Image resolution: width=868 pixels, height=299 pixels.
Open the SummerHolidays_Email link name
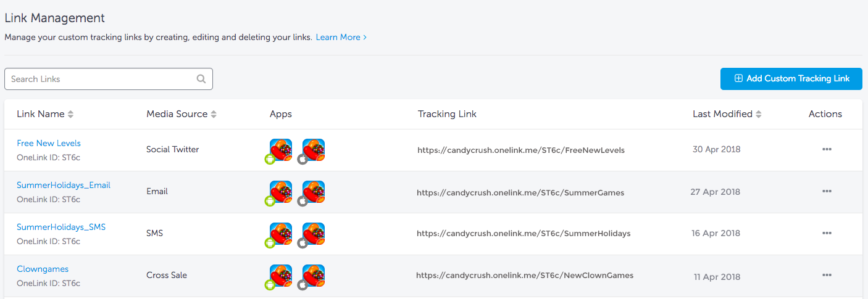pyautogui.click(x=64, y=185)
